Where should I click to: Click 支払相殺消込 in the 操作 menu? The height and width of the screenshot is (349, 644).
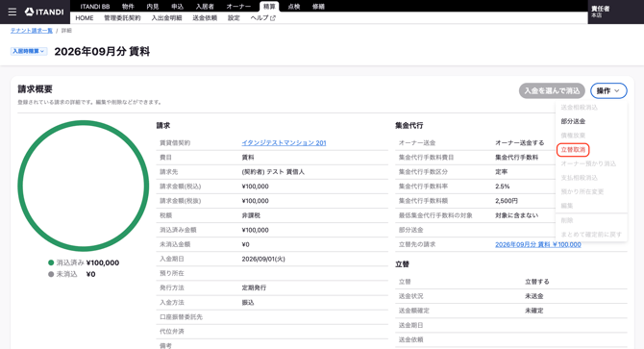(579, 178)
